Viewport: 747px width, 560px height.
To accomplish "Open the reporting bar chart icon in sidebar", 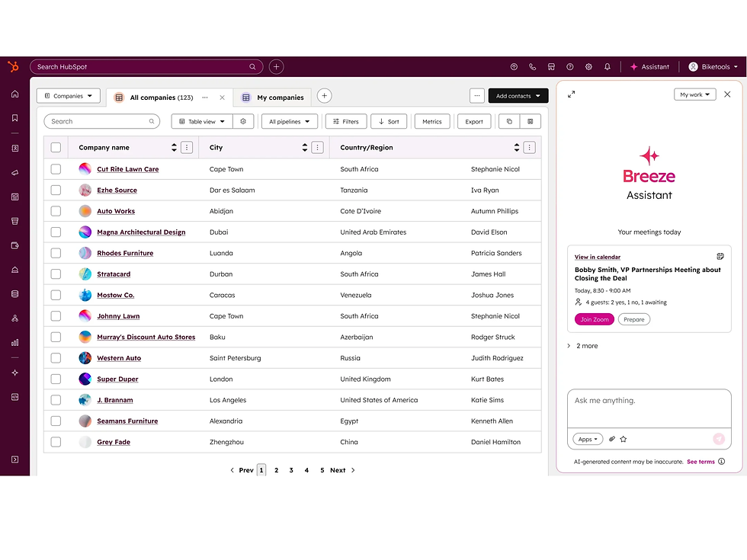I will pyautogui.click(x=14, y=342).
